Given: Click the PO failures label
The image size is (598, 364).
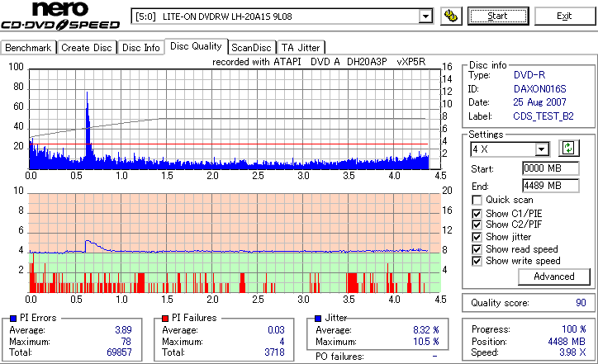Looking at the screenshot, I should coord(339,357).
